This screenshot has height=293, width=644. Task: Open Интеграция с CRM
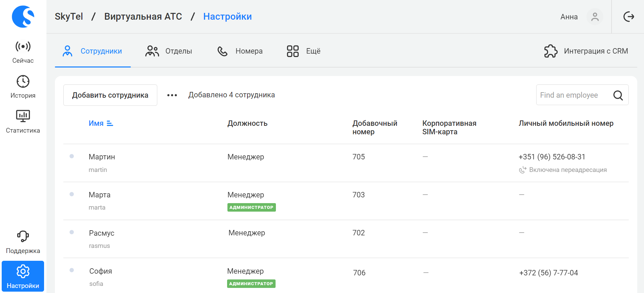point(586,51)
